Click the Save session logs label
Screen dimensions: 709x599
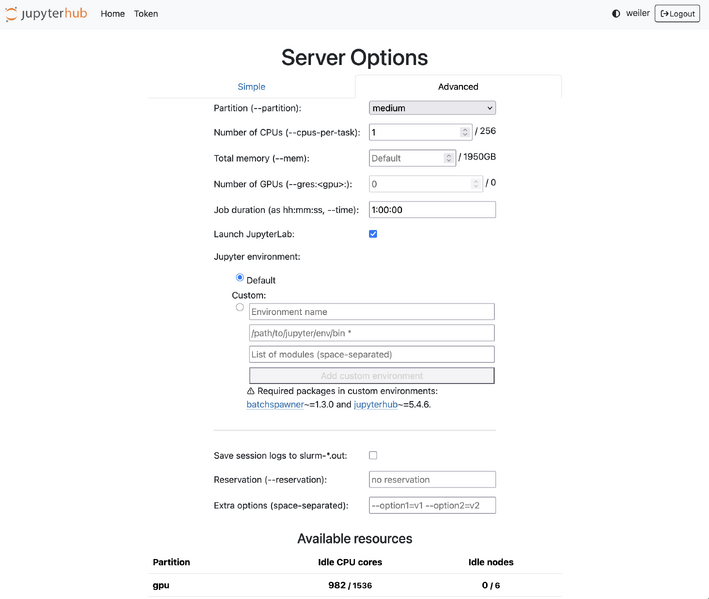280,456
